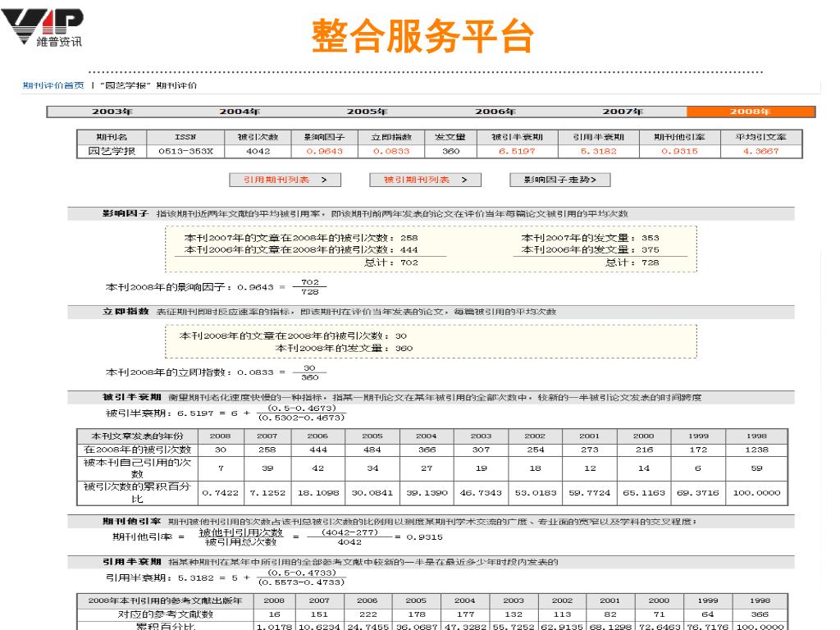Click the cumulative percentage 53.0183 cell
Viewport: 840px width, 630px height.
pos(535,493)
